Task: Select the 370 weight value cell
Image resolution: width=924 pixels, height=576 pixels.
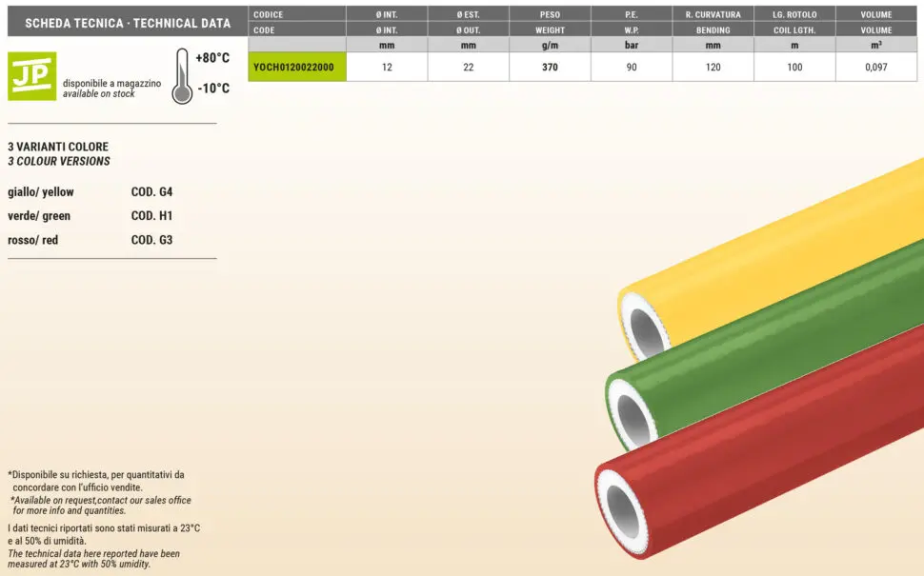Action: (550, 67)
